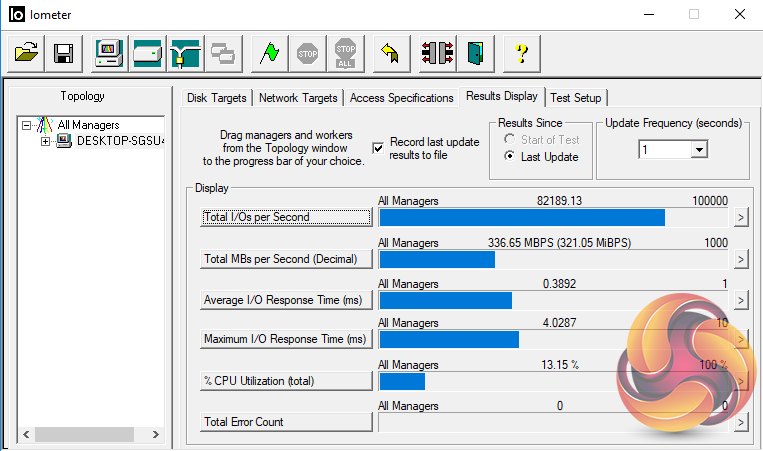This screenshot has height=451, width=763.
Task: Click the Exit door icon
Action: click(475, 53)
